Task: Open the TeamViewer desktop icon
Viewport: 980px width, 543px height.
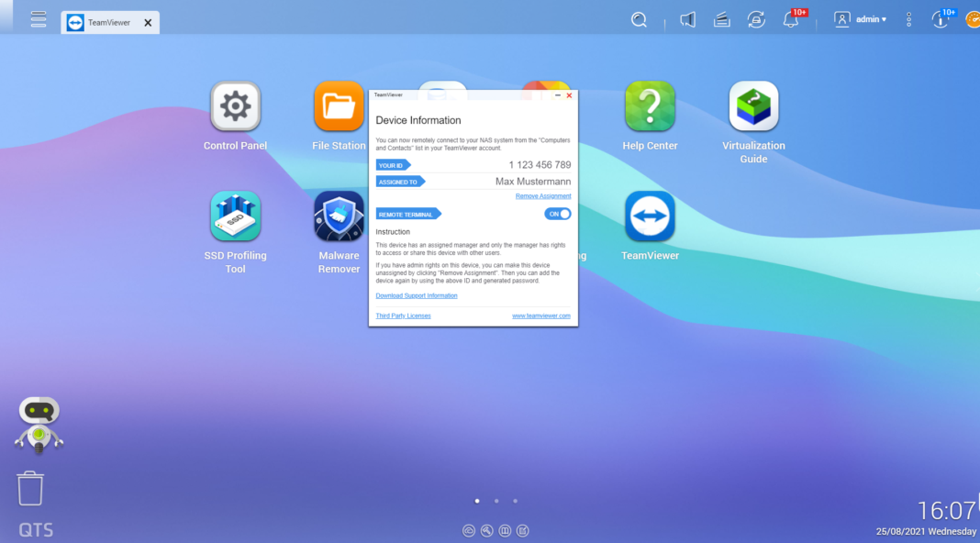Action: 650,216
